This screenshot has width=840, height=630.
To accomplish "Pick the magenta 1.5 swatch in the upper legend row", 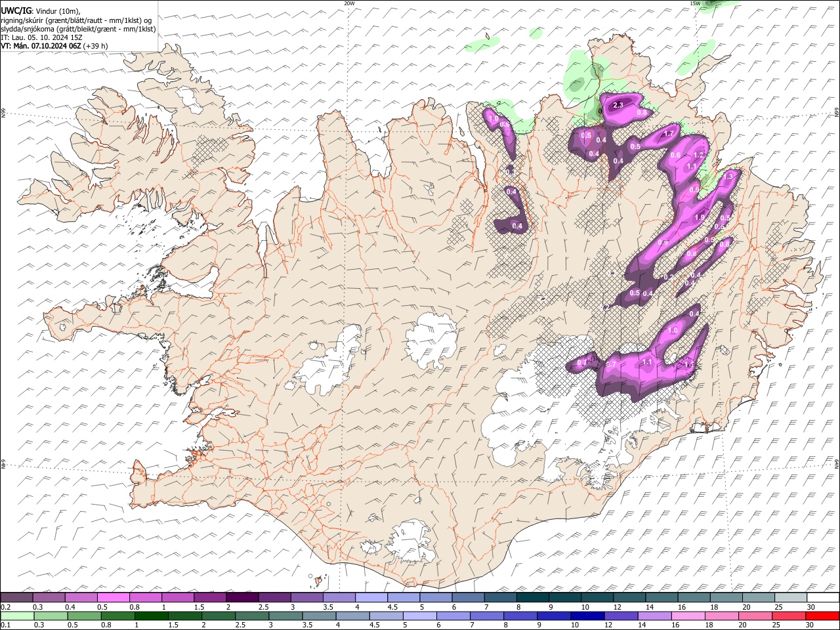I will (x=210, y=597).
